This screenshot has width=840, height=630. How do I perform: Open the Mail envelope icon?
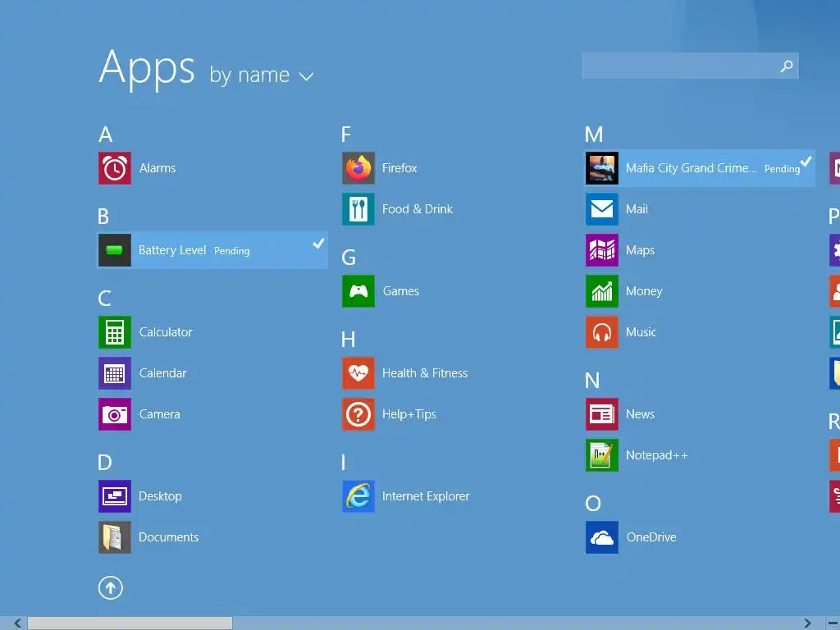pyautogui.click(x=602, y=209)
